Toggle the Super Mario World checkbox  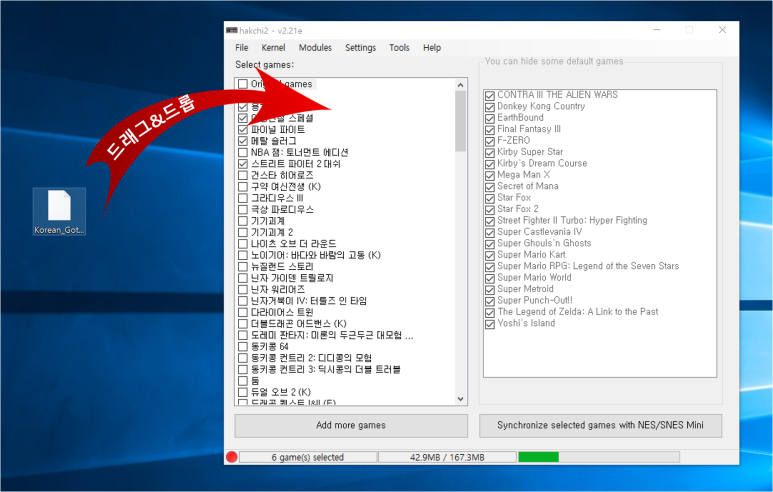[490, 278]
